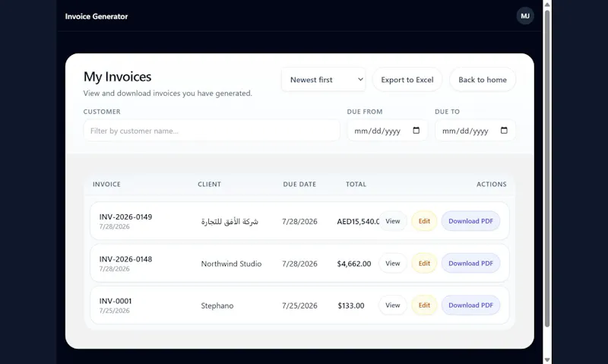Click the My Invoices heading
Viewport: 608px width, 364px height.
coord(118,77)
